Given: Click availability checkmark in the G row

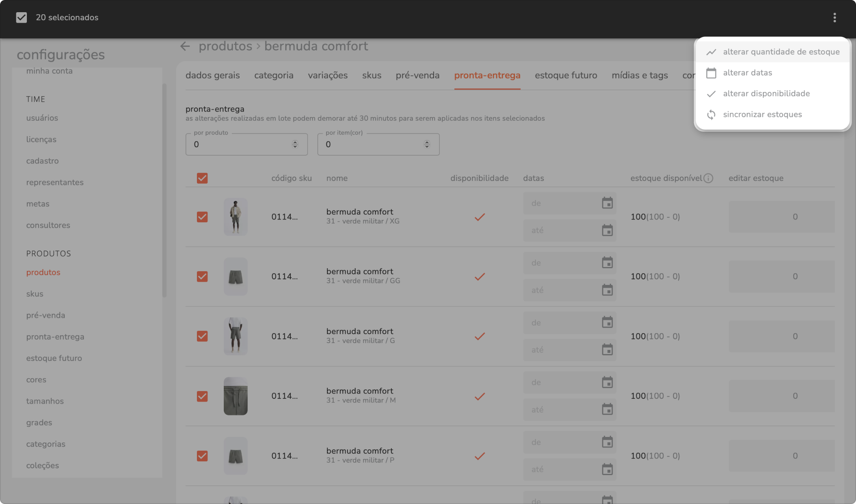Looking at the screenshot, I should (480, 337).
